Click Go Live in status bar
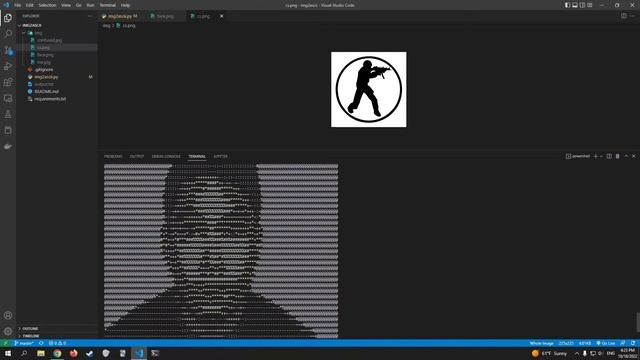 [x=606, y=343]
